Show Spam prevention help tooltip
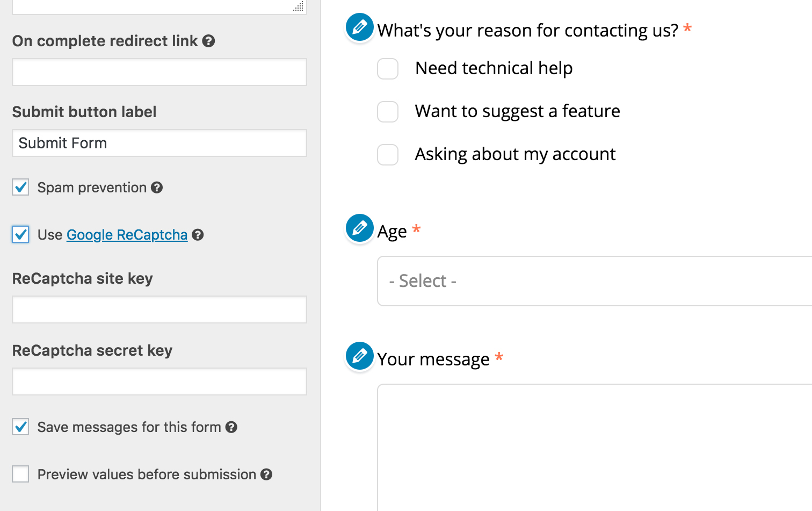This screenshot has width=812, height=511. pos(157,188)
